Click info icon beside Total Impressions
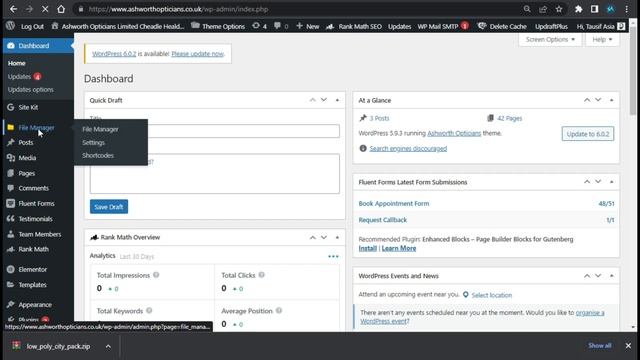The width and height of the screenshot is (640, 360). point(156,275)
